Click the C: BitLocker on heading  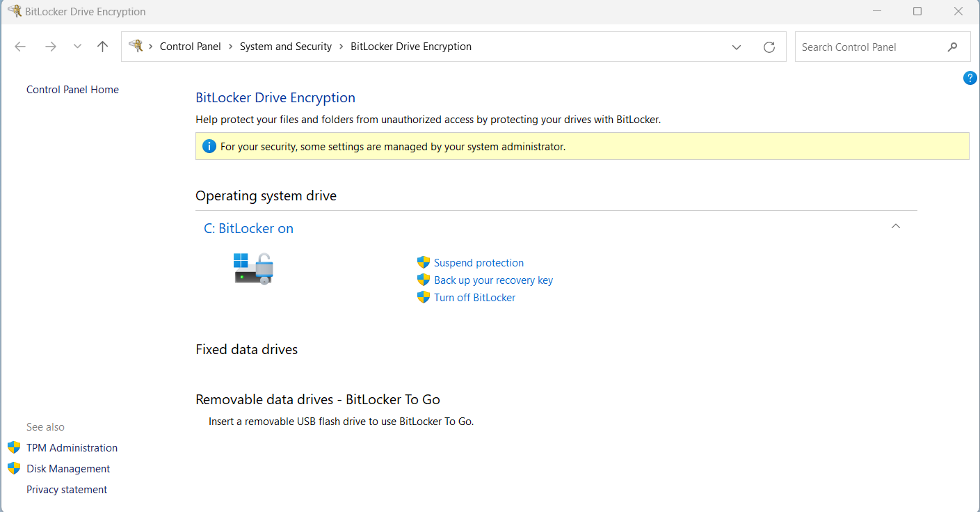[248, 228]
